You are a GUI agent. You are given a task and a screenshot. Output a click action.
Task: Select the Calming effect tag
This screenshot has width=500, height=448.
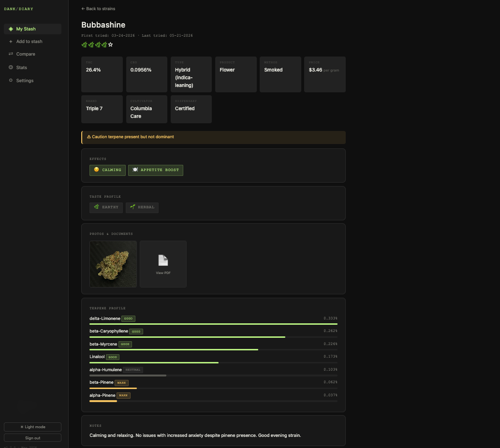tap(107, 170)
